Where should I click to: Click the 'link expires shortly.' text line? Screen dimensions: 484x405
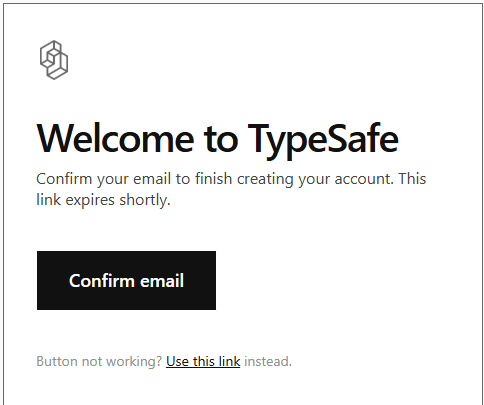coord(103,200)
